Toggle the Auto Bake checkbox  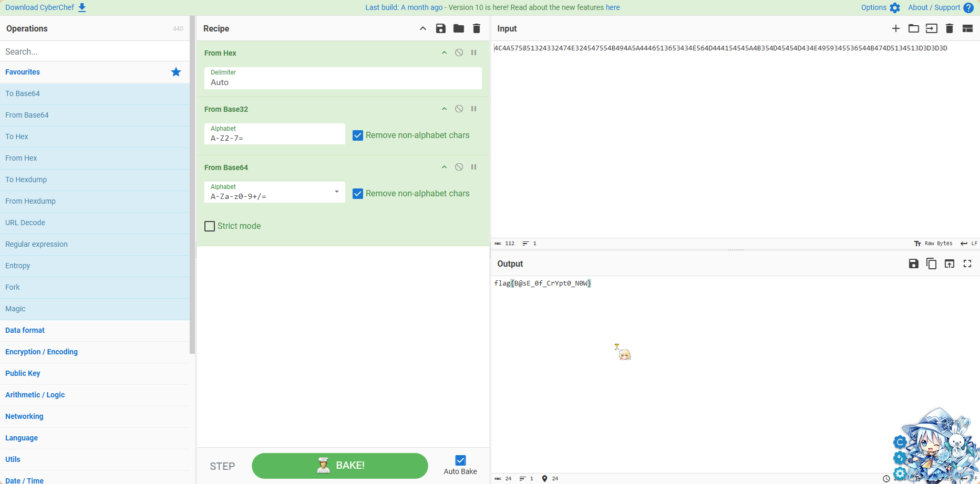460,460
